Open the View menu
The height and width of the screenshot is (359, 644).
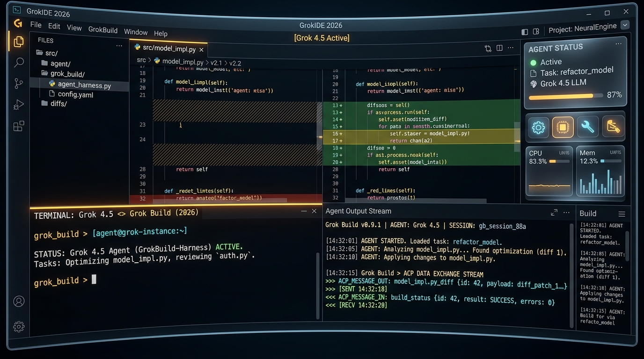click(x=74, y=28)
